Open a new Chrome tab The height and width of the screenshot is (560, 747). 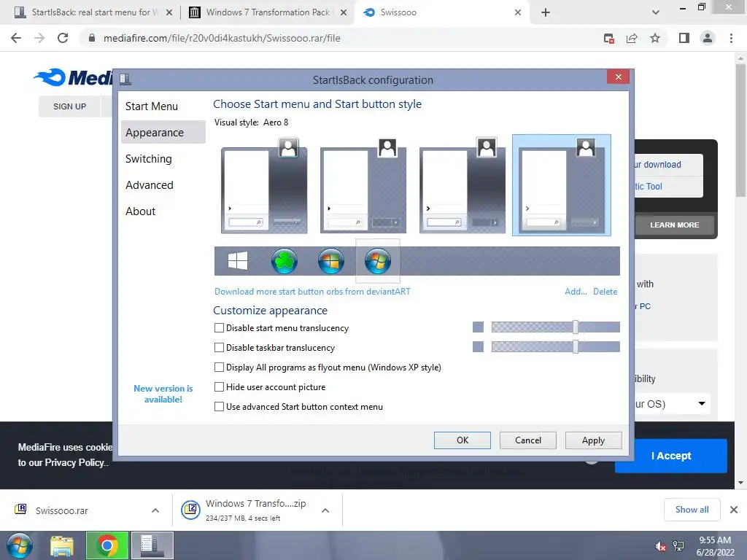tap(546, 12)
